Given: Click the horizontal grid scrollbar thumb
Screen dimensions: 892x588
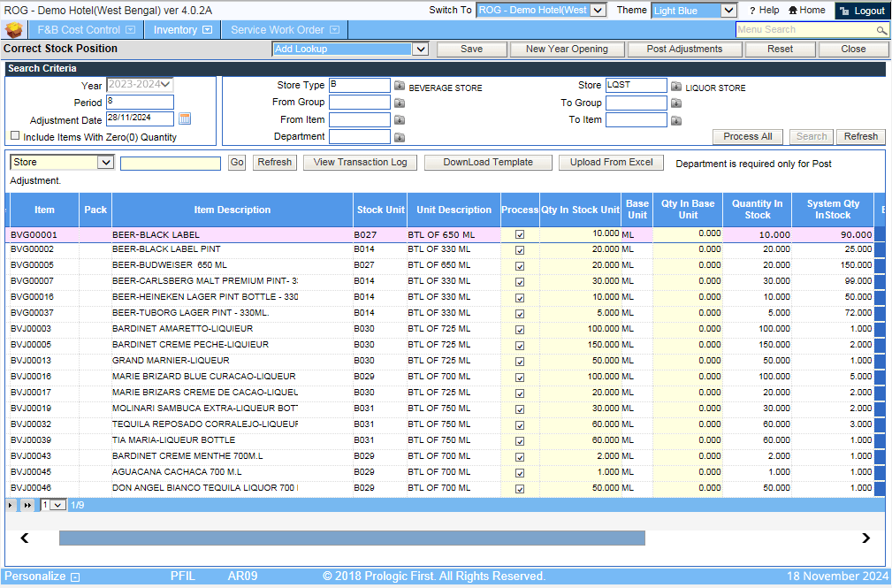Looking at the screenshot, I should tap(352, 538).
